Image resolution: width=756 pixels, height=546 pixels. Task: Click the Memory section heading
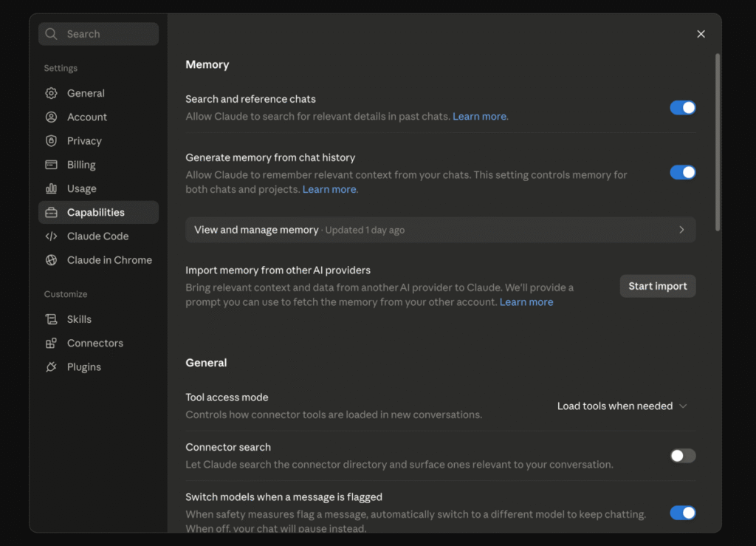[207, 64]
